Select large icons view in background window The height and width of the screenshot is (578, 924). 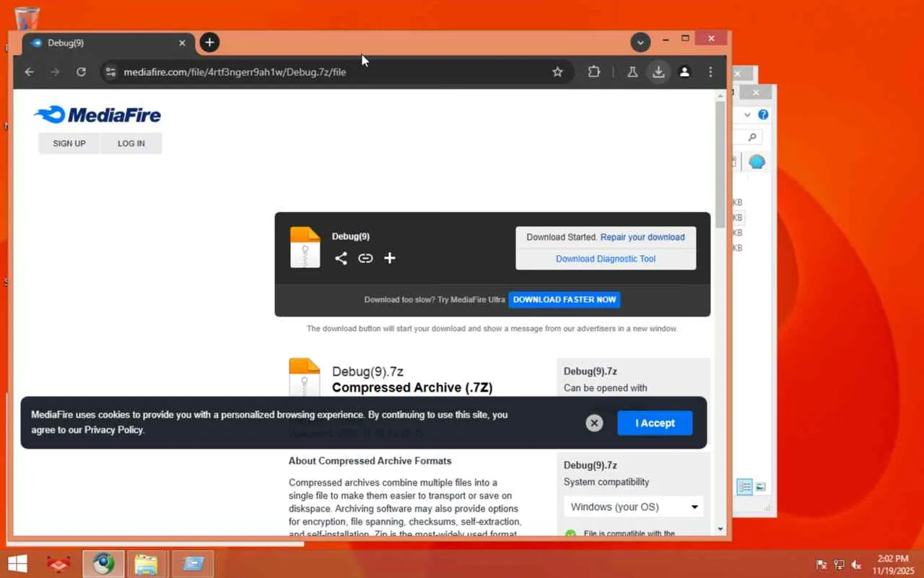point(760,487)
